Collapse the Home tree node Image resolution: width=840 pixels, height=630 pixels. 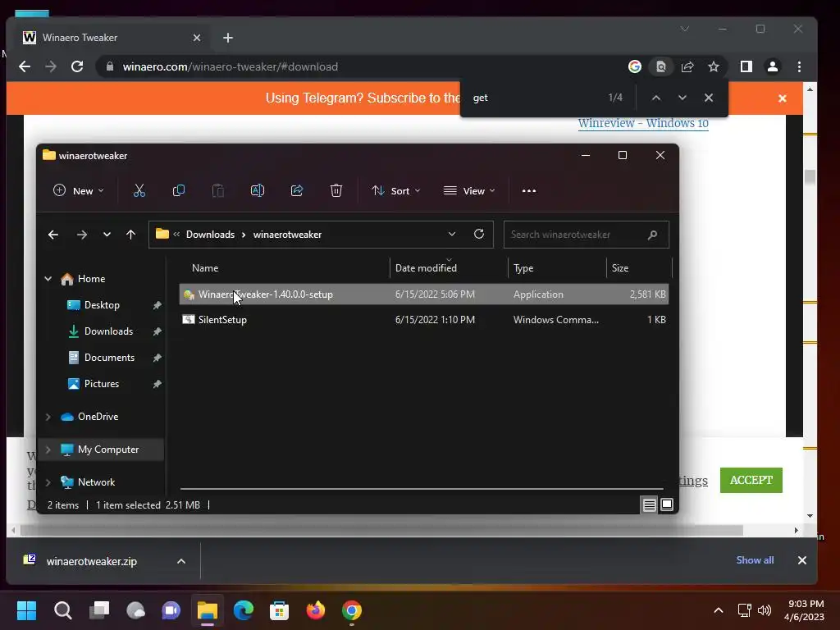click(48, 279)
